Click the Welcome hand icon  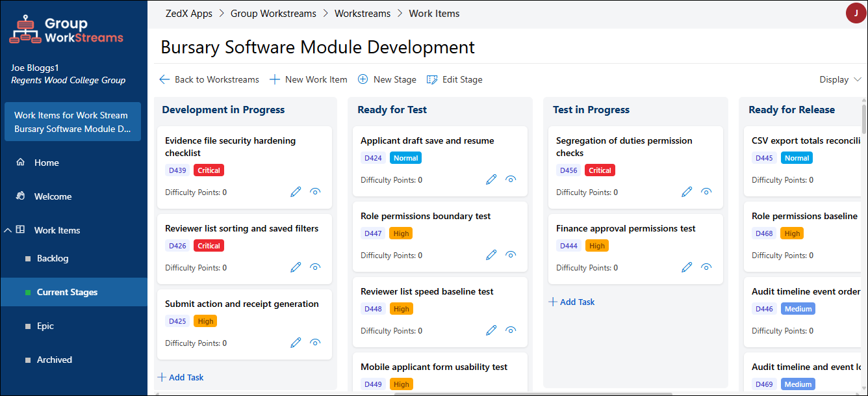[x=21, y=196]
